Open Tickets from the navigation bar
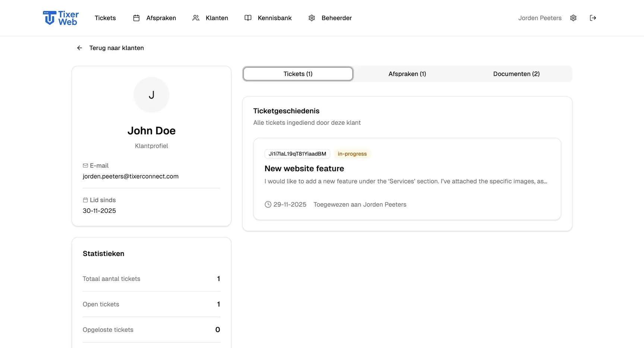Viewport: 644px width, 348px height. pos(105,18)
